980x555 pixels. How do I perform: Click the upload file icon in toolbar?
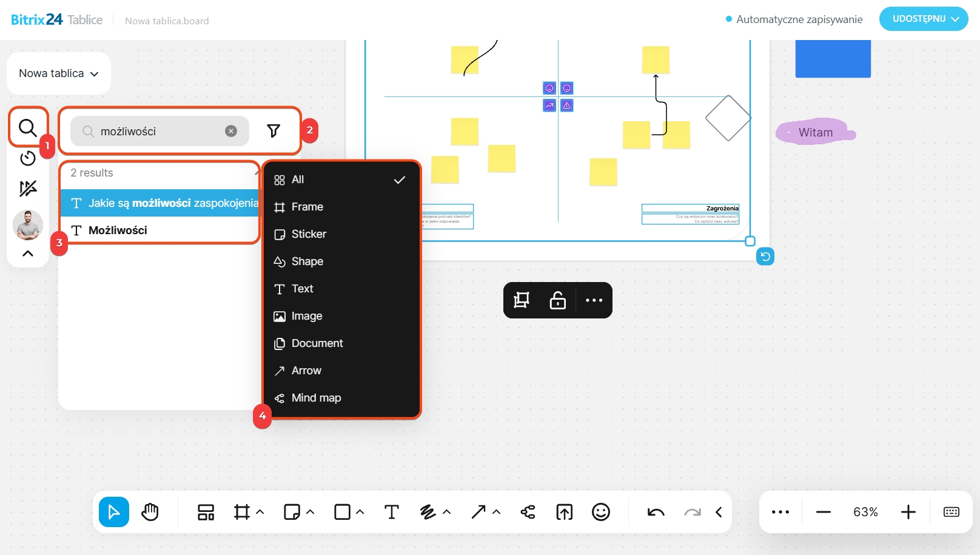(x=564, y=512)
